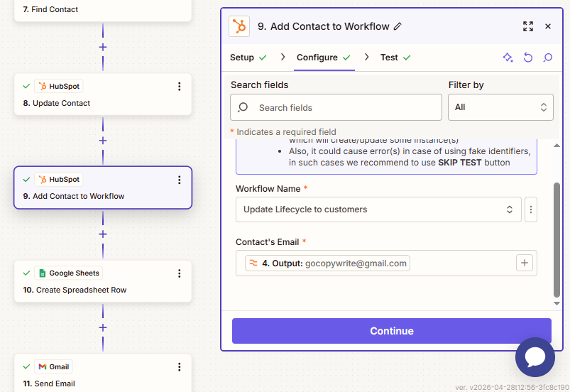
Task: Close the Add Contact to Workflow panel
Action: [548, 26]
